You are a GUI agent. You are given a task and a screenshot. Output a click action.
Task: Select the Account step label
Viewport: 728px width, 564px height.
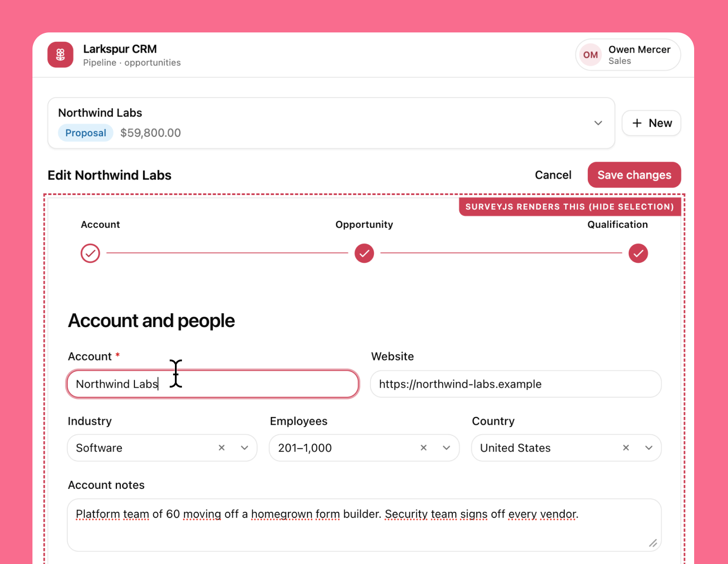pyautogui.click(x=100, y=225)
